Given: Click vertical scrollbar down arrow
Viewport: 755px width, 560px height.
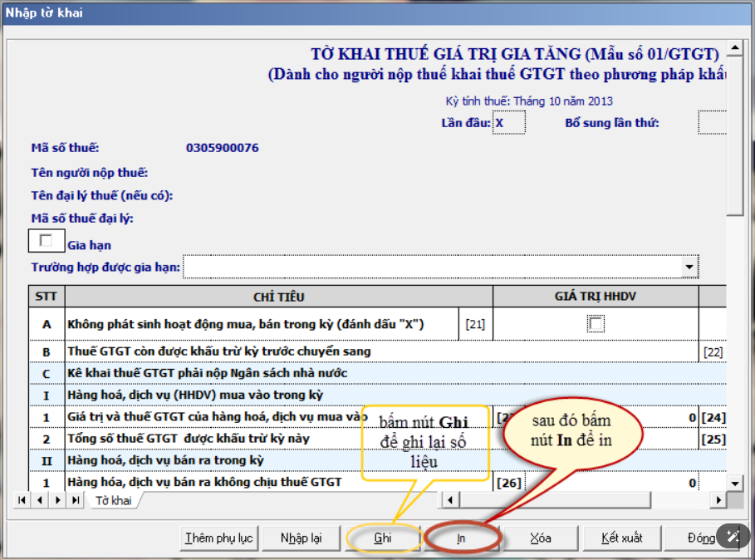Looking at the screenshot, I should point(735,483).
